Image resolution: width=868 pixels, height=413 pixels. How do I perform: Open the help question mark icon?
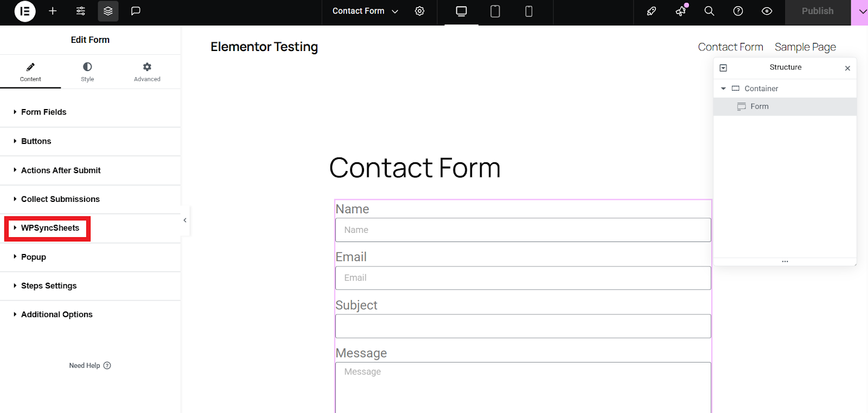pos(738,11)
